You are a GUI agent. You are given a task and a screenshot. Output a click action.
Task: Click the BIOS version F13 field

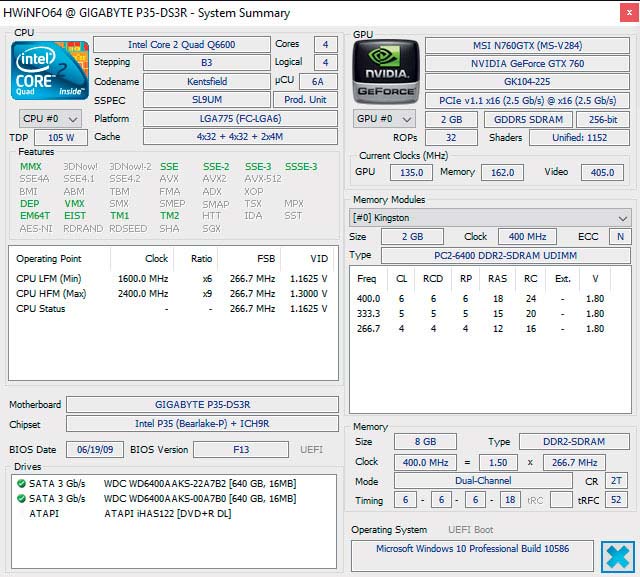pyautogui.click(x=241, y=450)
